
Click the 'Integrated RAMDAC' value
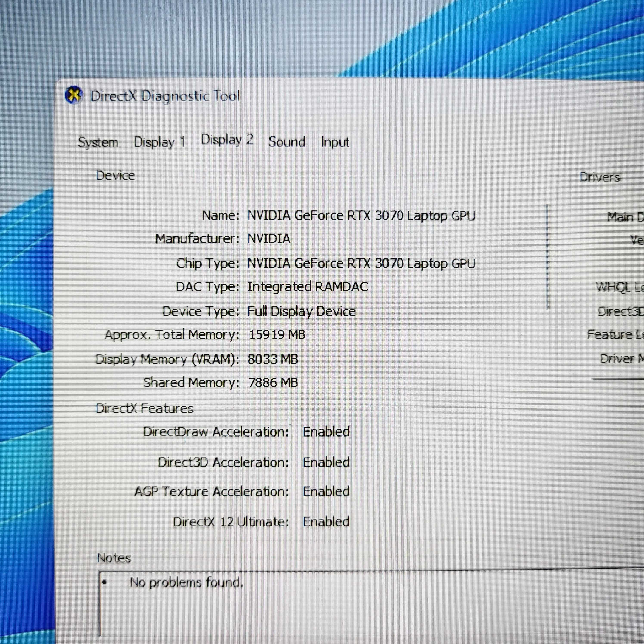tap(308, 287)
